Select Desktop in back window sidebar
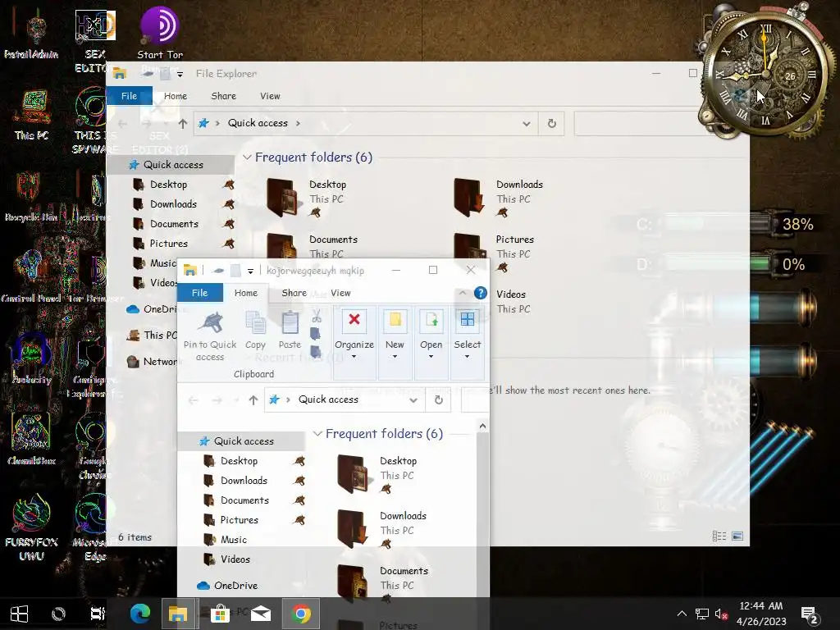Viewport: 840px width, 630px height. point(168,185)
